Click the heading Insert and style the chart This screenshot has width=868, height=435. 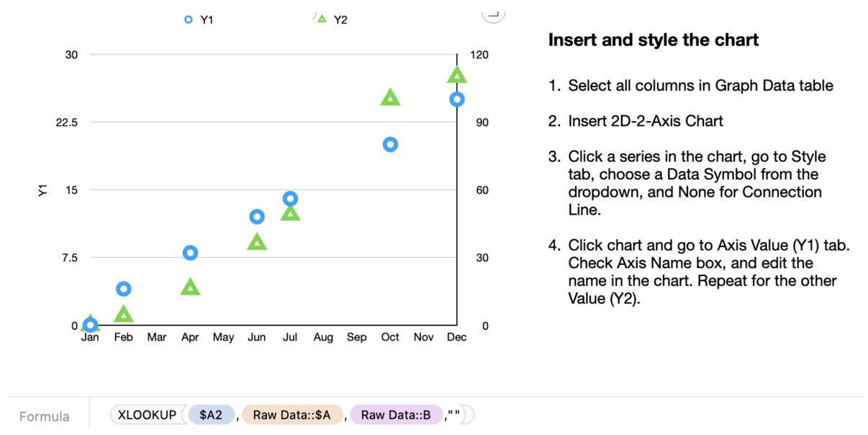[x=653, y=40]
